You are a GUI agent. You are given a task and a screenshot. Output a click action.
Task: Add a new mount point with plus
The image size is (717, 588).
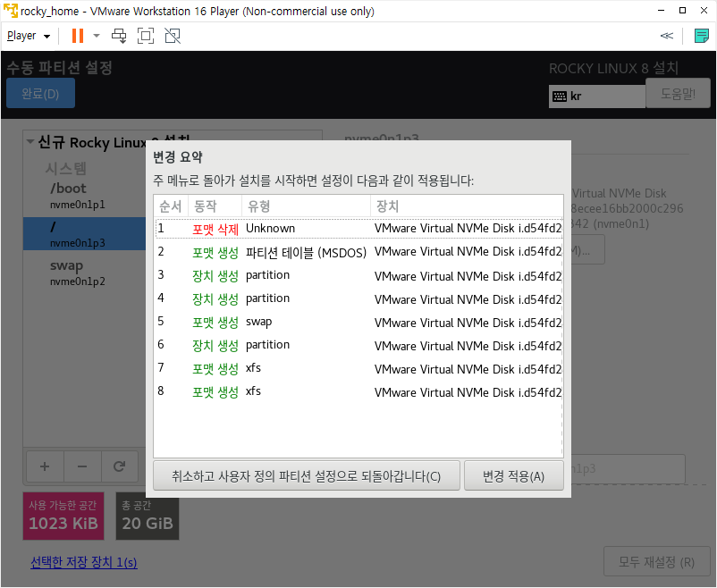point(45,466)
